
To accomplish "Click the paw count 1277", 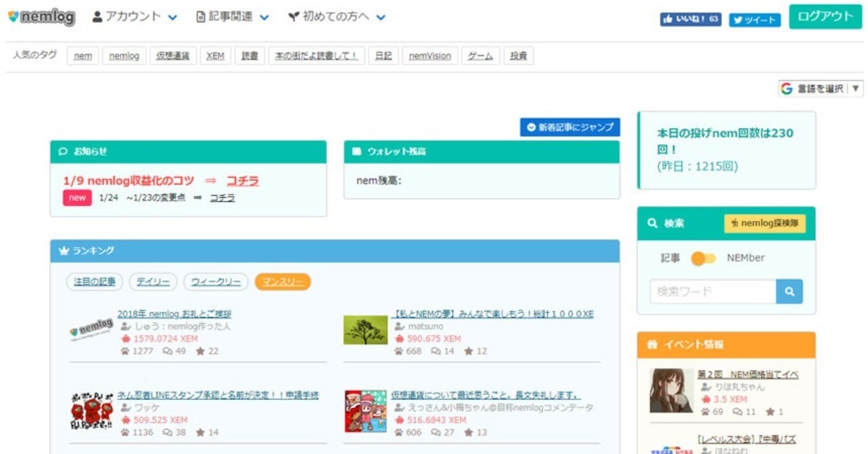I will coord(136,351).
